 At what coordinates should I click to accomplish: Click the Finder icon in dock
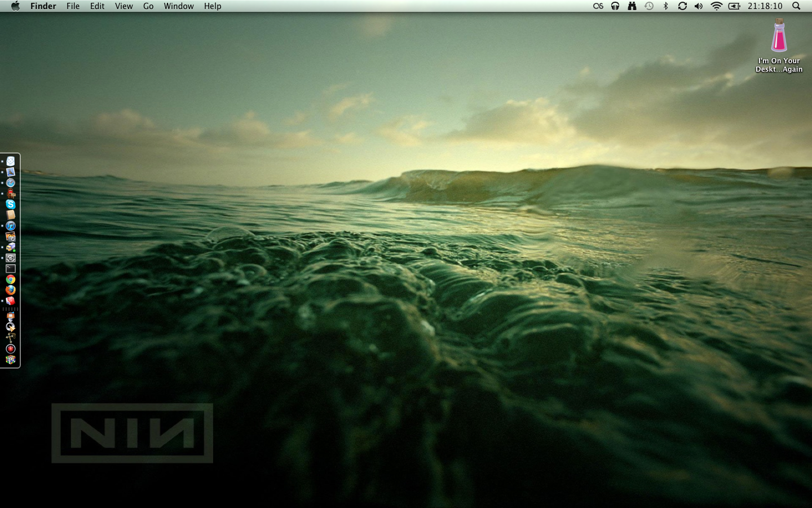[11, 161]
